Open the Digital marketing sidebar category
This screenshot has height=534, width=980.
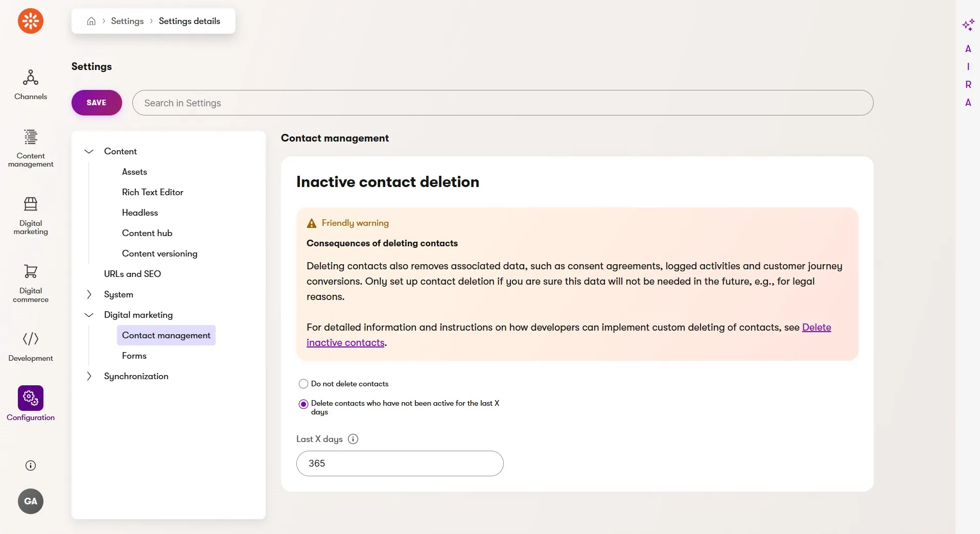click(31, 216)
